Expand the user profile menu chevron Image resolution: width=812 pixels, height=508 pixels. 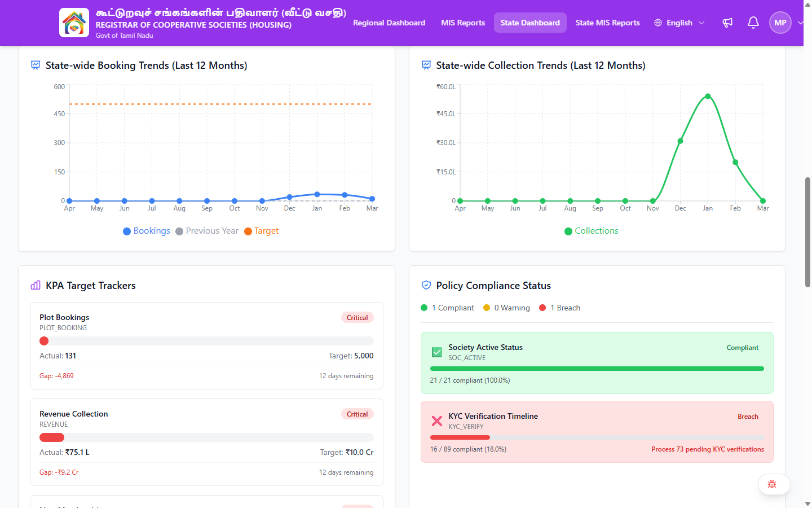(x=800, y=23)
